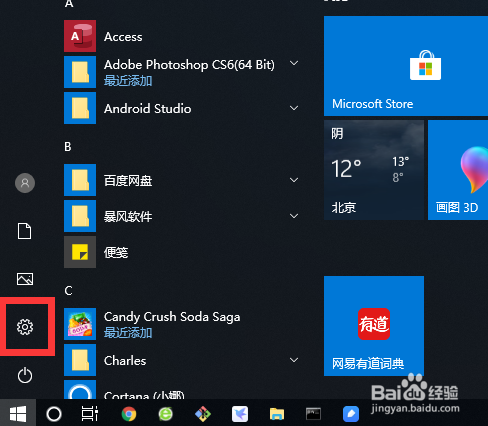Image resolution: width=488 pixels, height=426 pixels.
Task: Open the 北京 weather tile
Action: point(374,170)
